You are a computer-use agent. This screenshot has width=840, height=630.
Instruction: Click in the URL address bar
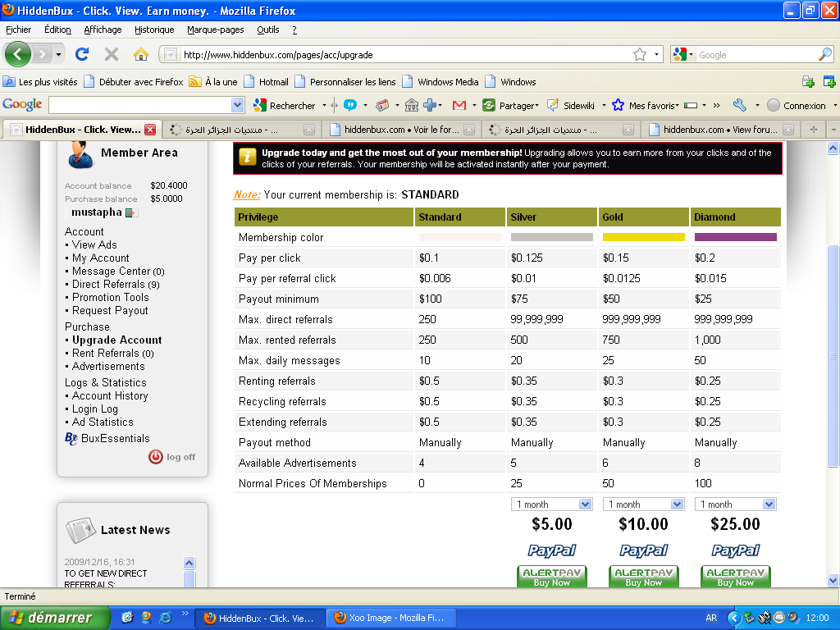(404, 55)
